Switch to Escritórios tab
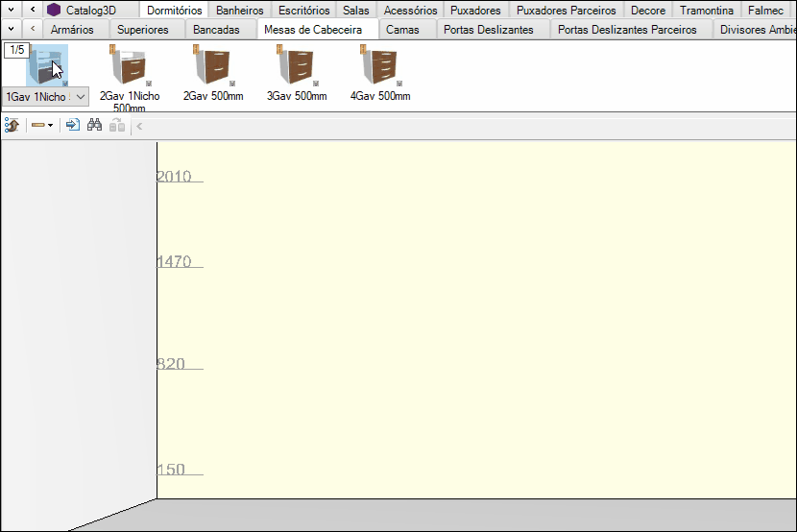This screenshot has height=532, width=797. click(304, 11)
